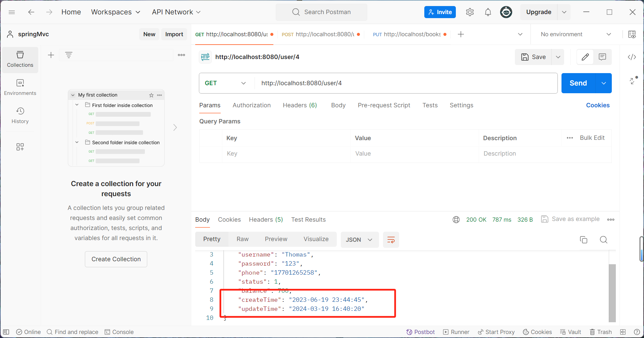The height and width of the screenshot is (338, 644).
Task: Select the POST localhost:8080 request tab
Action: click(321, 34)
